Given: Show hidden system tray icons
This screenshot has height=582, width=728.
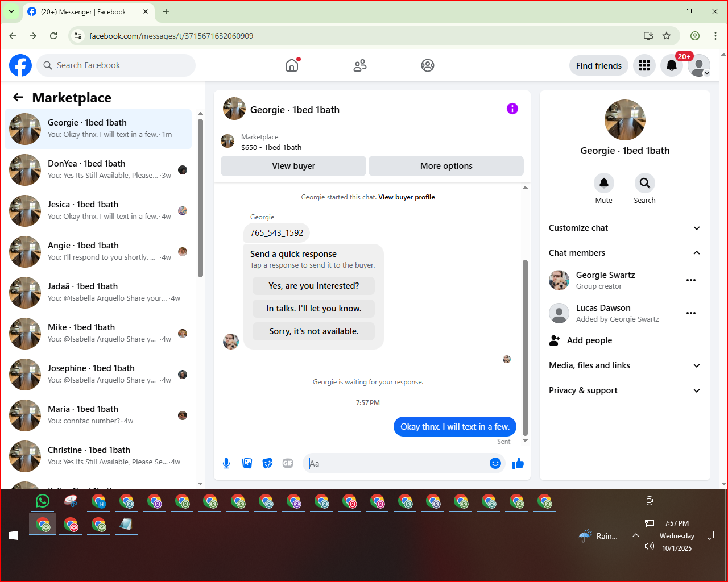Looking at the screenshot, I should (636, 535).
